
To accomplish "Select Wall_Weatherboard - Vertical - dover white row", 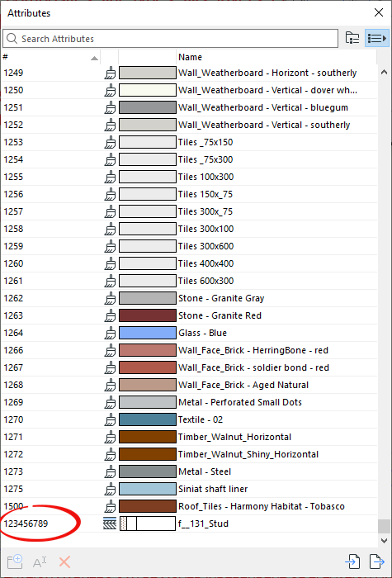I will 189,90.
